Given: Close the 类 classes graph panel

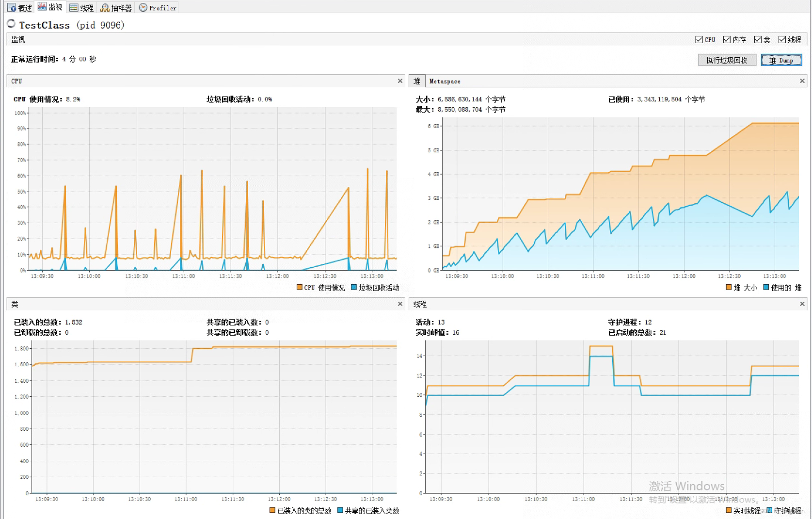Looking at the screenshot, I should (x=400, y=304).
